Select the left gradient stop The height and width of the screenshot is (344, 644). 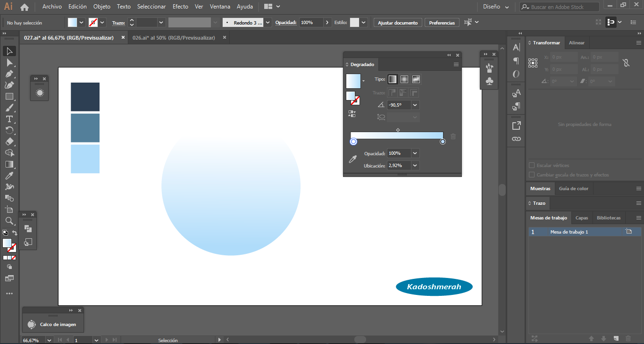pos(353,142)
